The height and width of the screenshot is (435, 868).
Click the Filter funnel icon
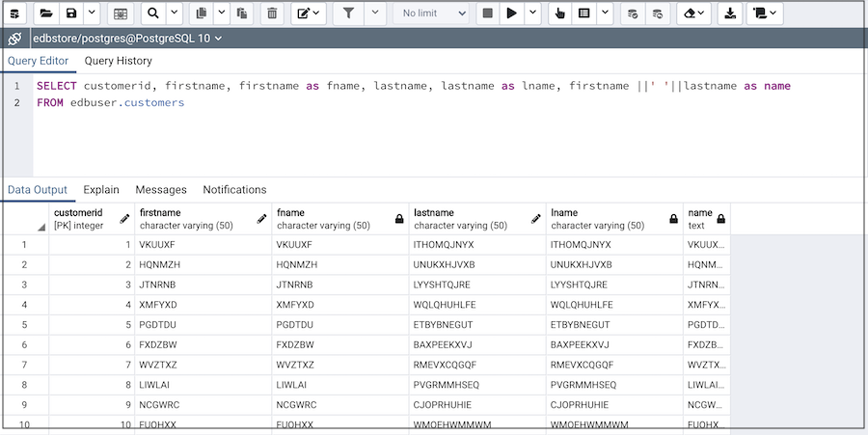coord(349,14)
